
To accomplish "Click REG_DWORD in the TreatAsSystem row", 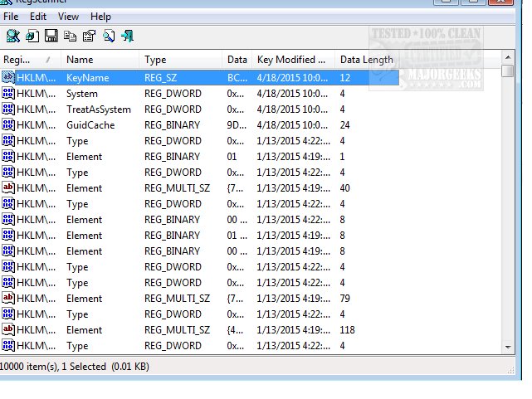I will pyautogui.click(x=173, y=109).
